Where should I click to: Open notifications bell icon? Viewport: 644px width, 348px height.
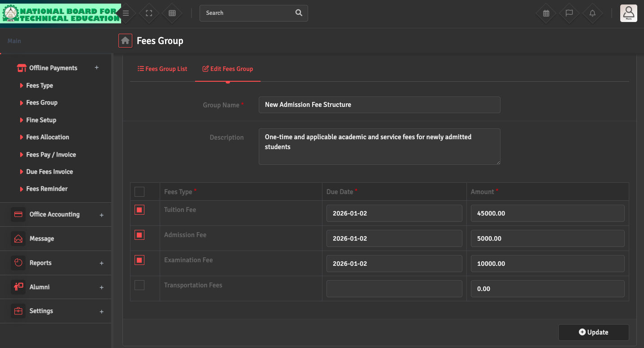coord(592,13)
